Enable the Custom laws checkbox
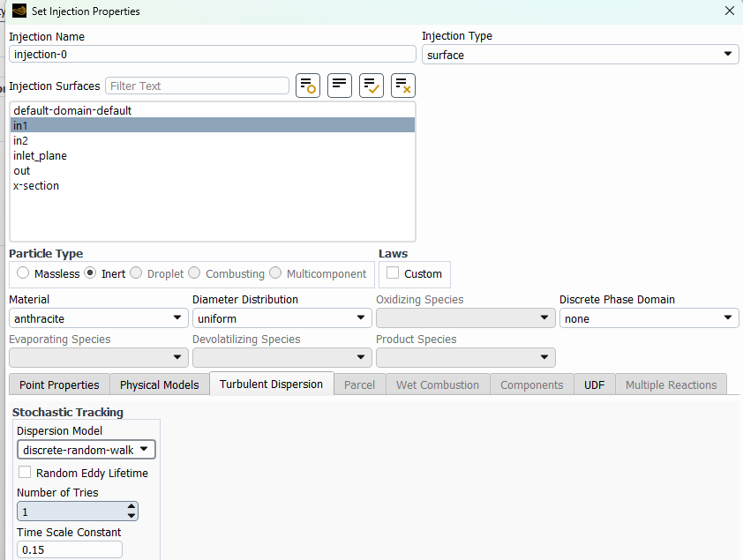This screenshot has width=743, height=560. click(393, 273)
